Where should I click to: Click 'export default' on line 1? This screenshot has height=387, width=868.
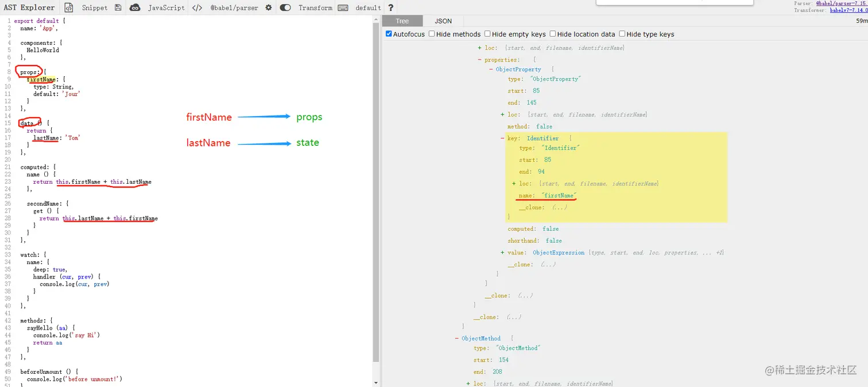[36, 21]
